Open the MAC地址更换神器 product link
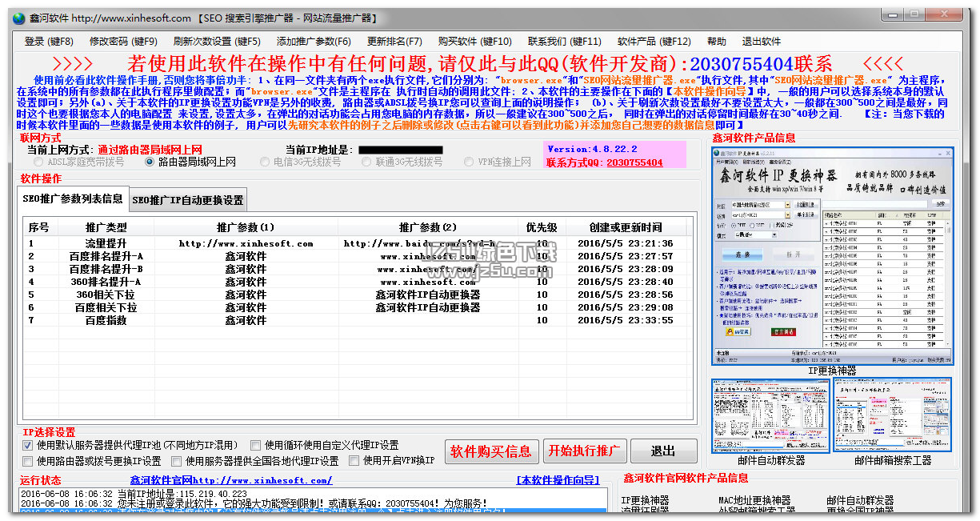980x521 pixels. point(754,501)
